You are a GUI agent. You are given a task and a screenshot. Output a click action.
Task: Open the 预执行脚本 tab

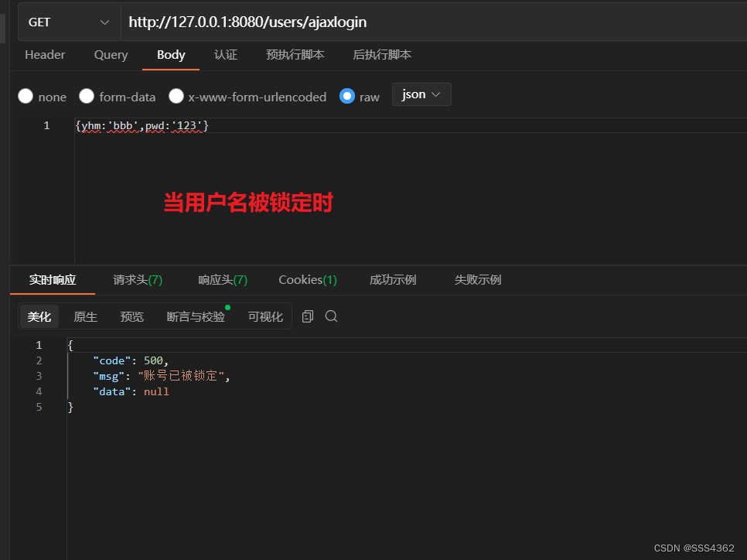295,55
